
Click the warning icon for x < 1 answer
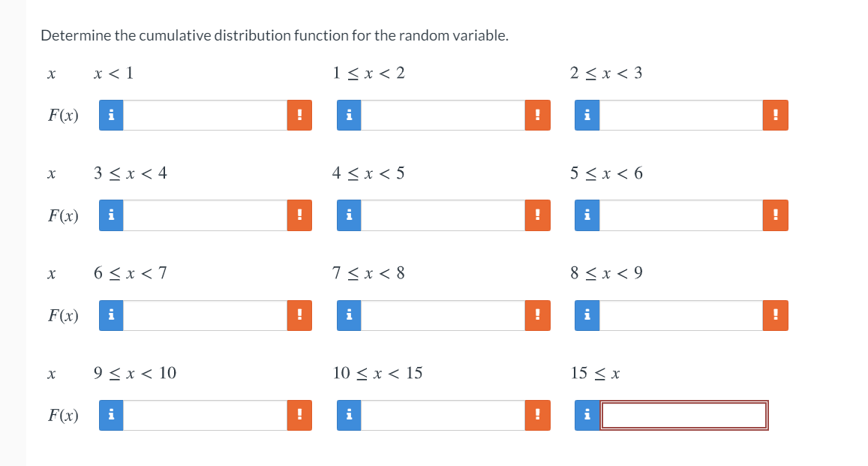point(299,115)
